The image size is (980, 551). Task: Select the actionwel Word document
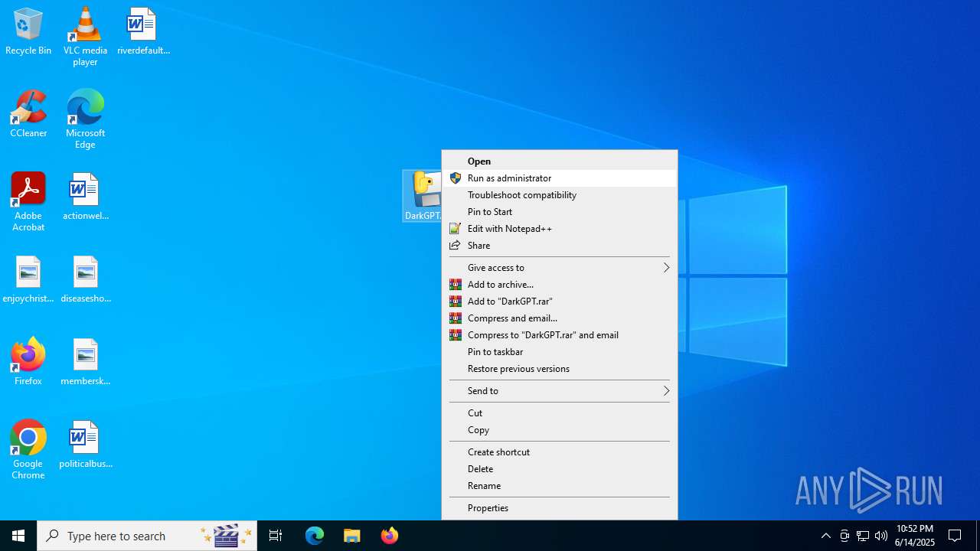pyautogui.click(x=85, y=197)
